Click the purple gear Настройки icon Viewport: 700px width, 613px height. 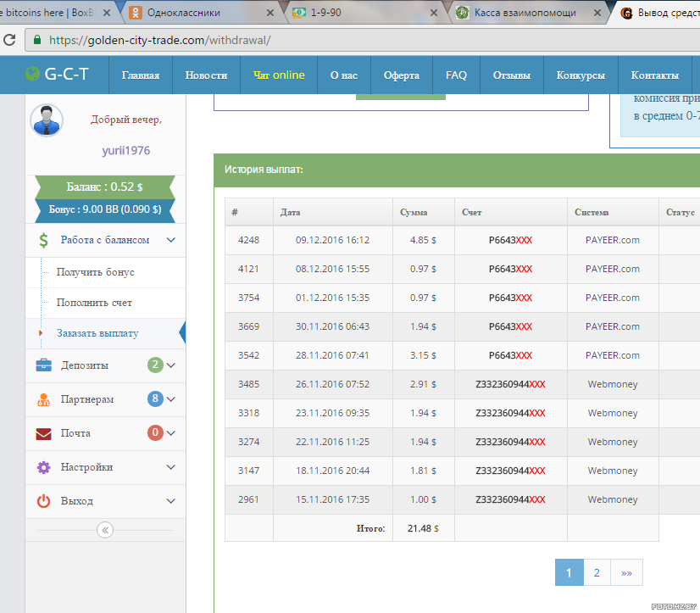pyautogui.click(x=43, y=467)
